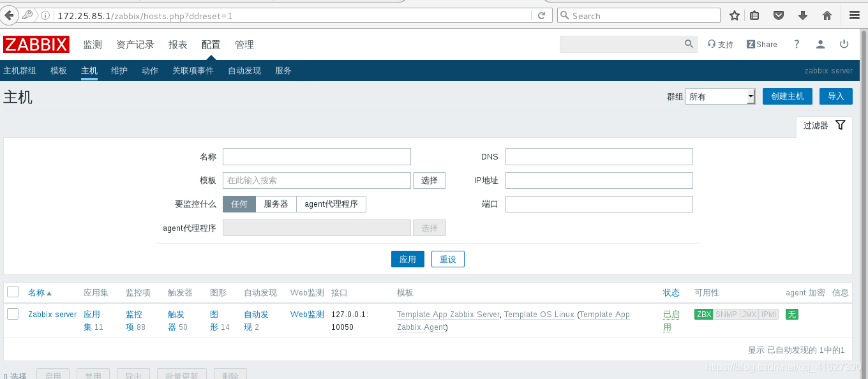Open the Zabbix server host link
Viewport: 868px width, 379px height.
52,315
